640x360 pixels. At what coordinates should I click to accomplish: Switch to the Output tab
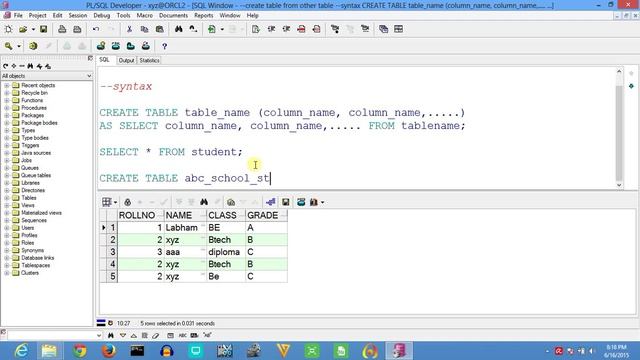point(126,60)
